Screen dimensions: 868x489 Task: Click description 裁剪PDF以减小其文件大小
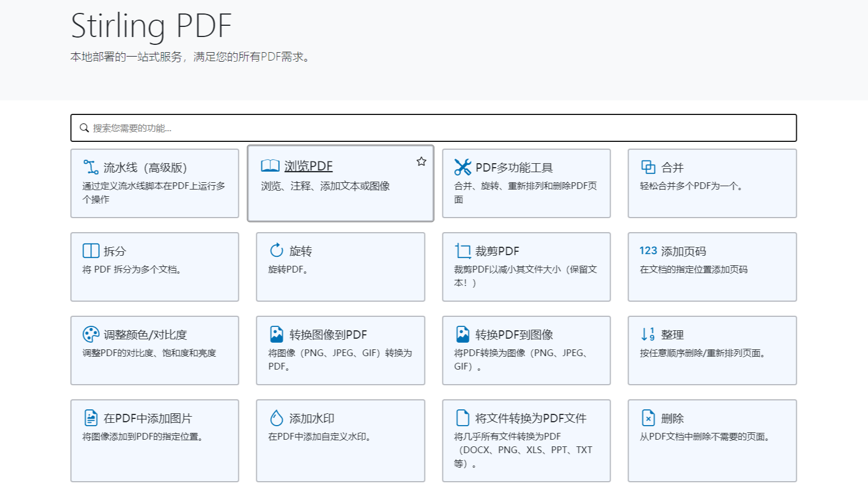pyautogui.click(x=525, y=276)
